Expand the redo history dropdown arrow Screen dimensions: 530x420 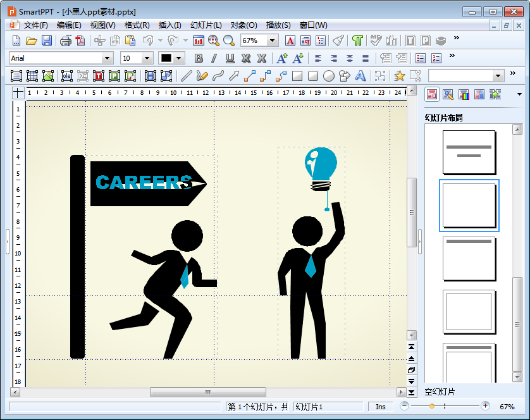185,40
